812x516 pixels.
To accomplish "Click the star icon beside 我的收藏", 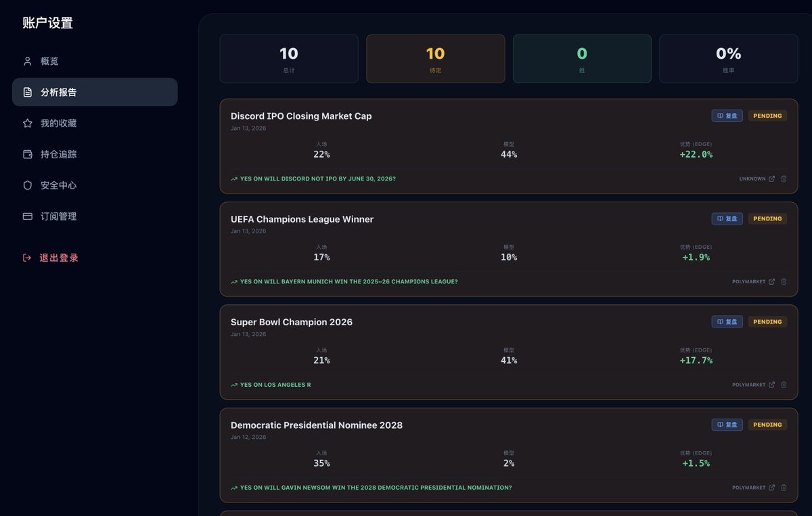I will (x=28, y=123).
